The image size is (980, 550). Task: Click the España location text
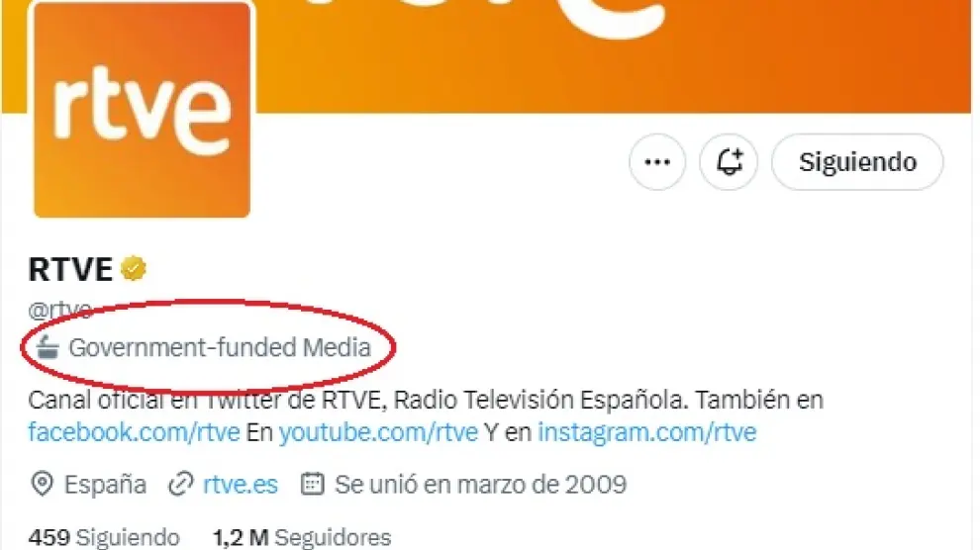pyautogui.click(x=105, y=485)
